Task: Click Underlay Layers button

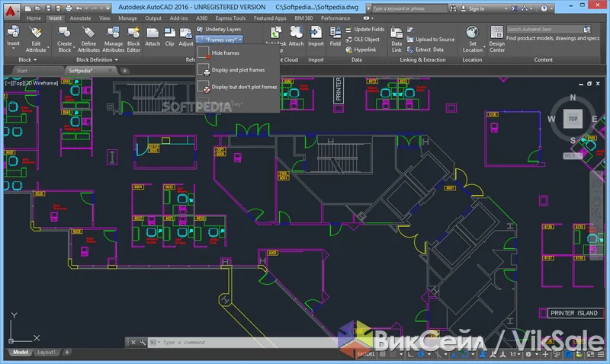Action: click(219, 29)
